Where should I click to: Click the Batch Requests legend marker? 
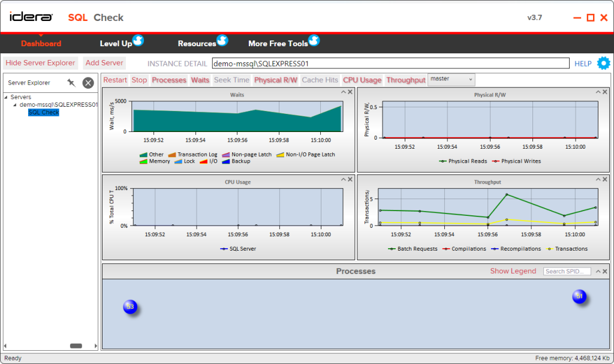click(392, 249)
